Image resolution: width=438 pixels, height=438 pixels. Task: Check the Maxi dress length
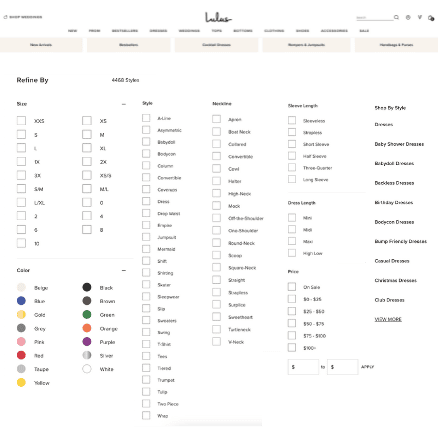point(292,241)
